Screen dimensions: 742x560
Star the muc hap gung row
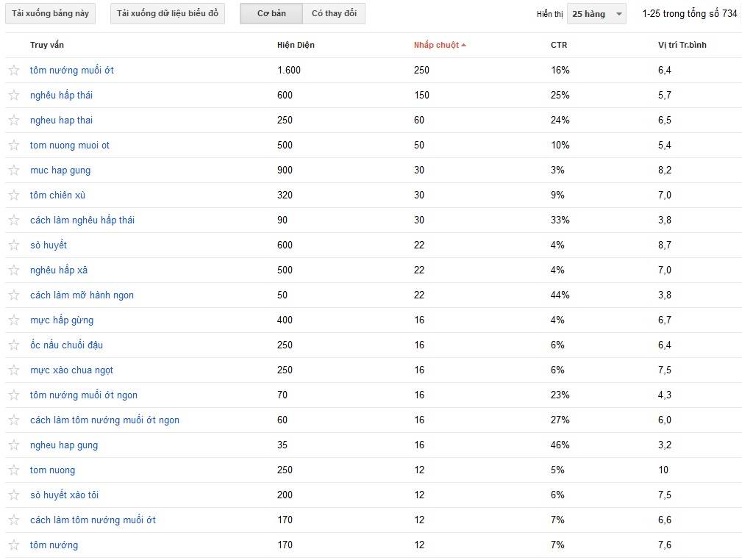[14, 170]
